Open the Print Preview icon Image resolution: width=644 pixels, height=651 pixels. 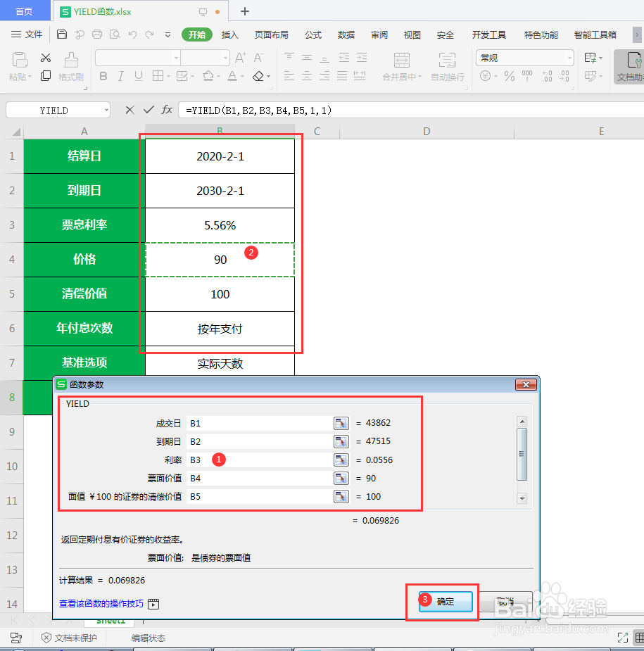(x=115, y=34)
